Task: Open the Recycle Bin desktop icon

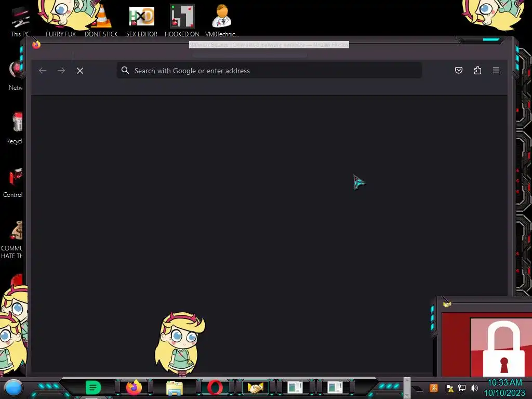Action: tap(15, 128)
